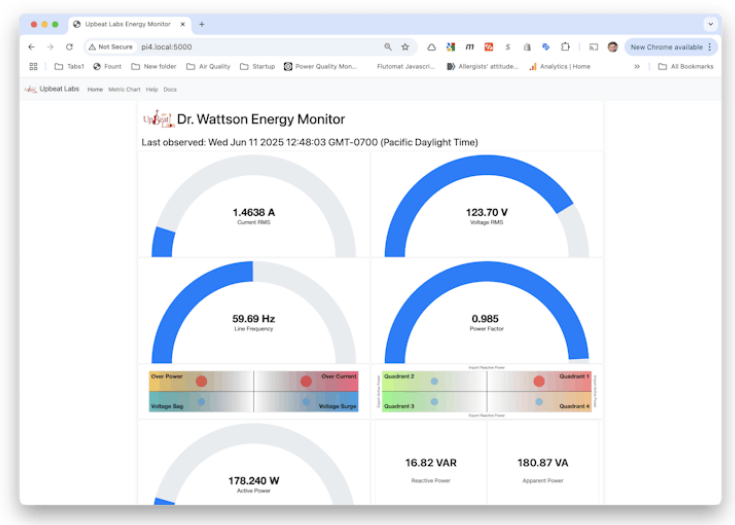Open the tab search dropdown arrow
The height and width of the screenshot is (525, 735).
[710, 24]
